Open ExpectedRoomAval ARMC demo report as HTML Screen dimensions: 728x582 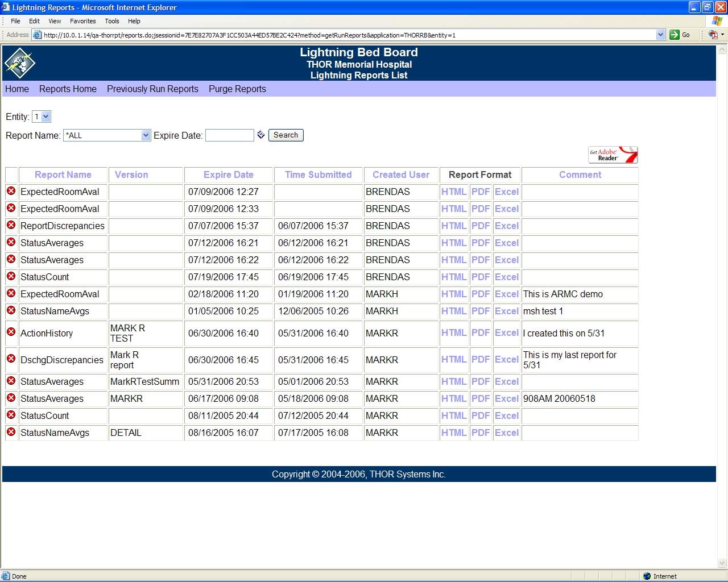coord(454,294)
